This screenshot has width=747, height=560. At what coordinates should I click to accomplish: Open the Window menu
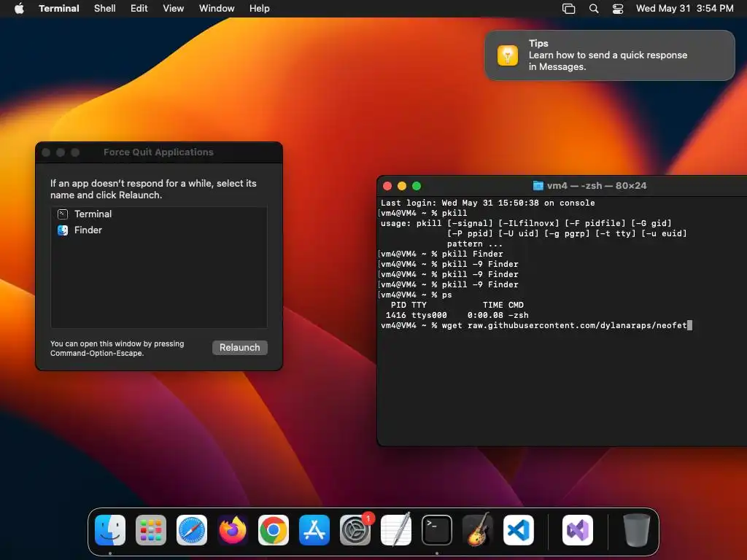217,9
